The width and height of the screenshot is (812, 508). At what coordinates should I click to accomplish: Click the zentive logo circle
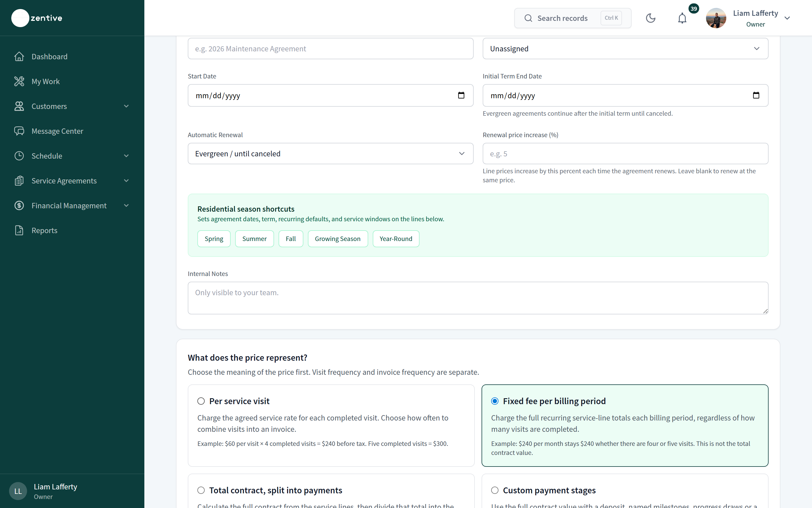(x=20, y=18)
